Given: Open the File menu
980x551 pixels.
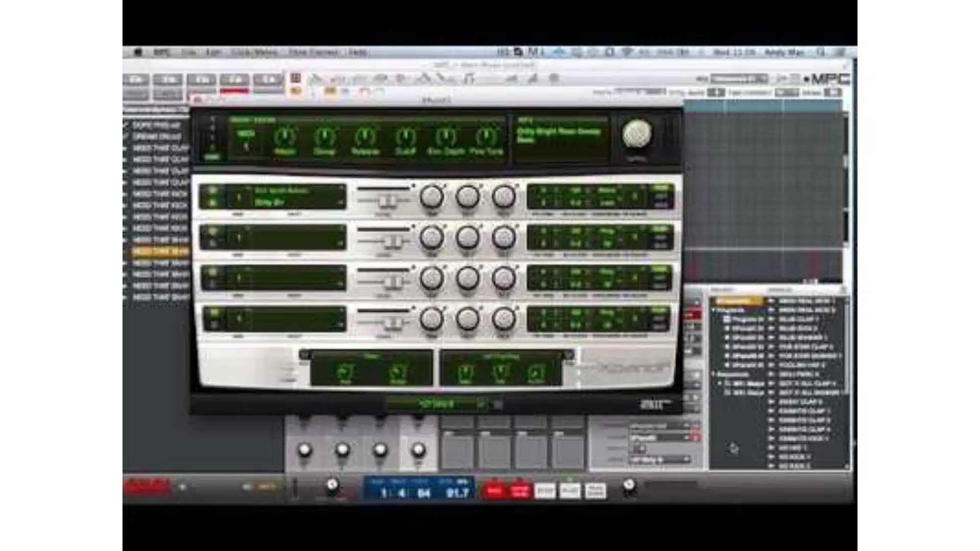Looking at the screenshot, I should 189,52.
